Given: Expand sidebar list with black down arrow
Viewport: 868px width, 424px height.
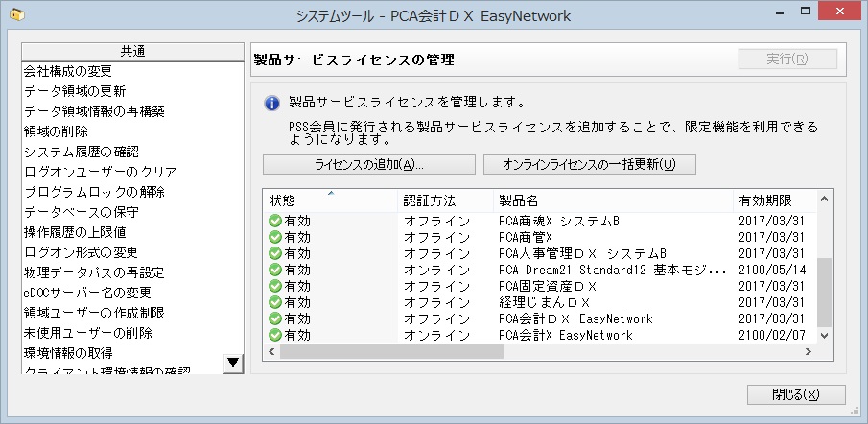Looking at the screenshot, I should click(x=234, y=364).
